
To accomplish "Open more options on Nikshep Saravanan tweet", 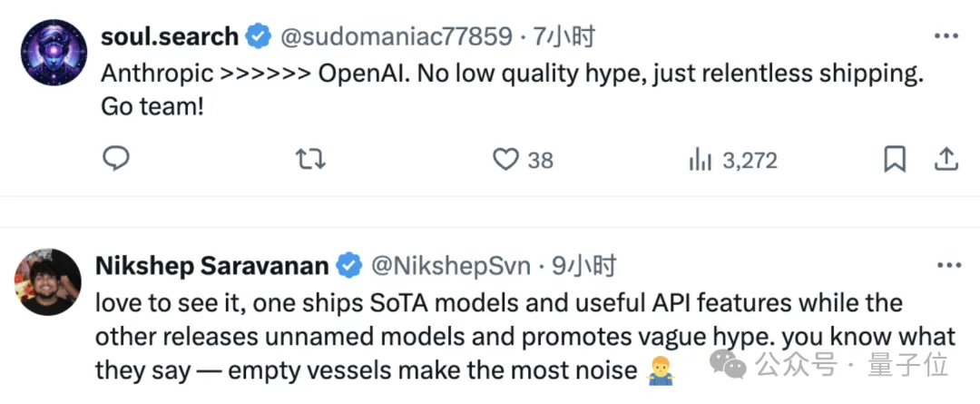I will click(x=946, y=266).
